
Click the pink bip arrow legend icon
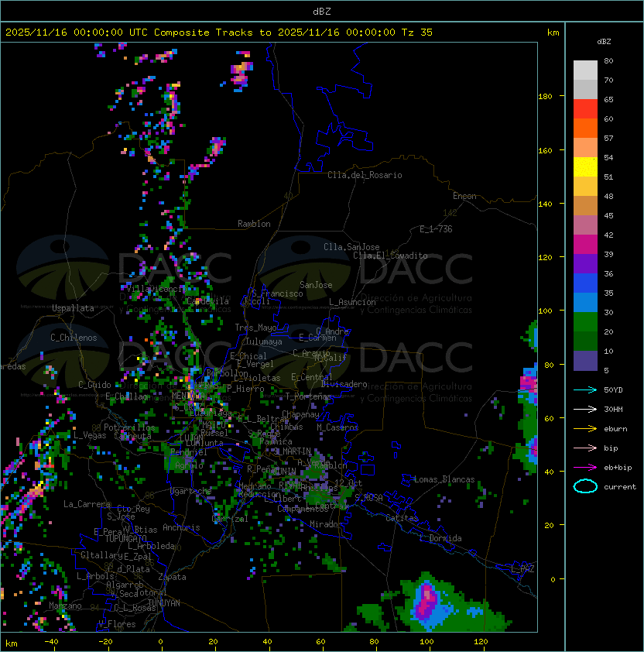click(x=585, y=448)
